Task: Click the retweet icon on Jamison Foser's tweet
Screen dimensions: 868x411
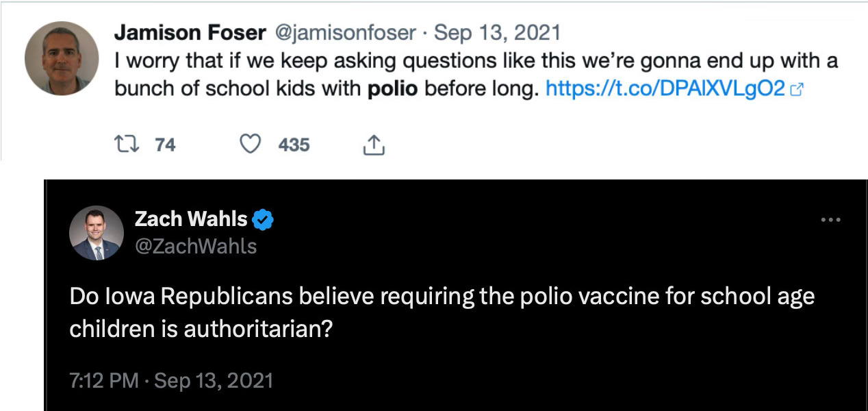Action: [128, 145]
